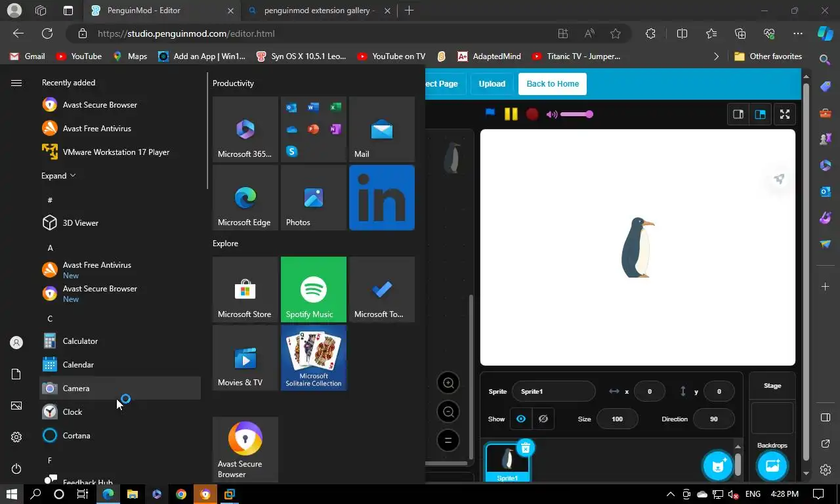The image size is (840, 504).
Task: Show more bookmarks chevron
Action: click(x=716, y=56)
